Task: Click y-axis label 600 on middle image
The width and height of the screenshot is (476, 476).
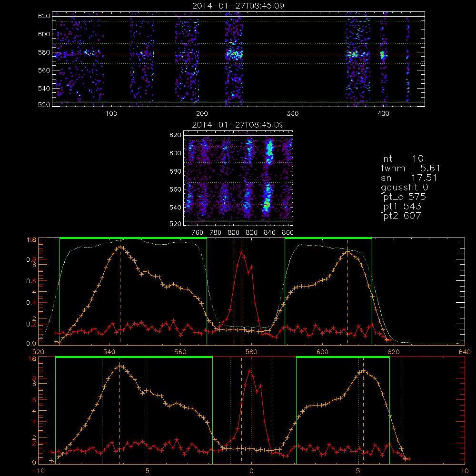Action: pyautogui.click(x=175, y=153)
